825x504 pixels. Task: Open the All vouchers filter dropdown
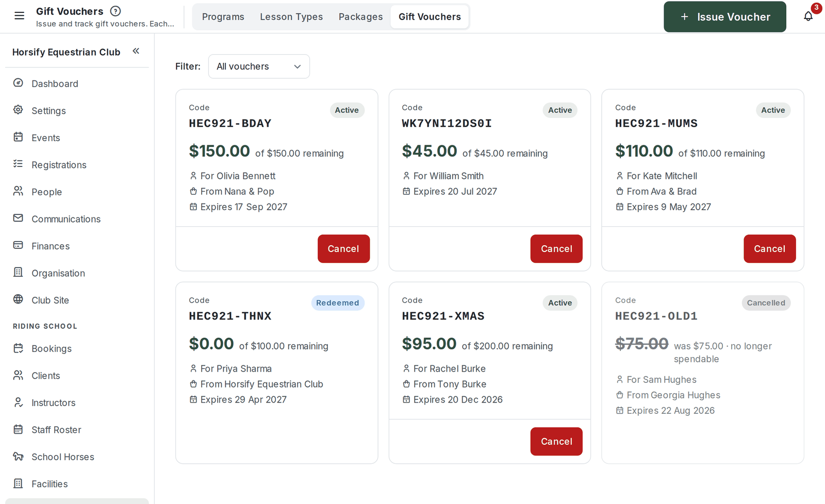tap(259, 66)
